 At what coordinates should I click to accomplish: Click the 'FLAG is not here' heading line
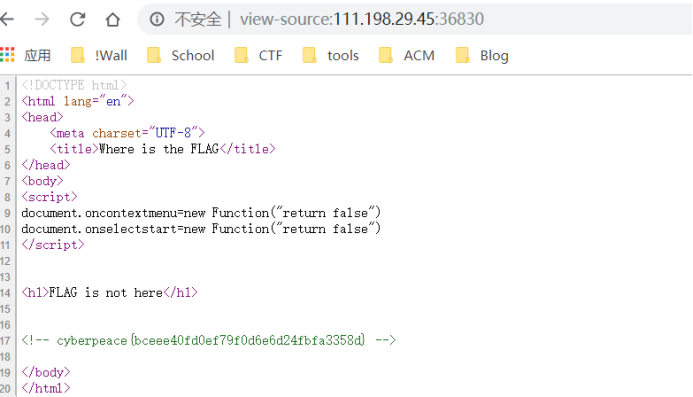[x=110, y=293]
